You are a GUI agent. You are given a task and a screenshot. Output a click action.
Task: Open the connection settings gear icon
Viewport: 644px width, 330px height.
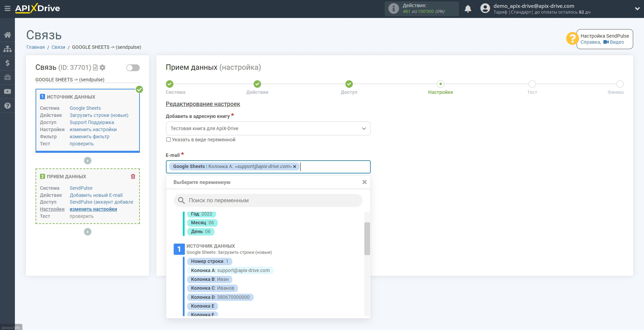click(103, 67)
